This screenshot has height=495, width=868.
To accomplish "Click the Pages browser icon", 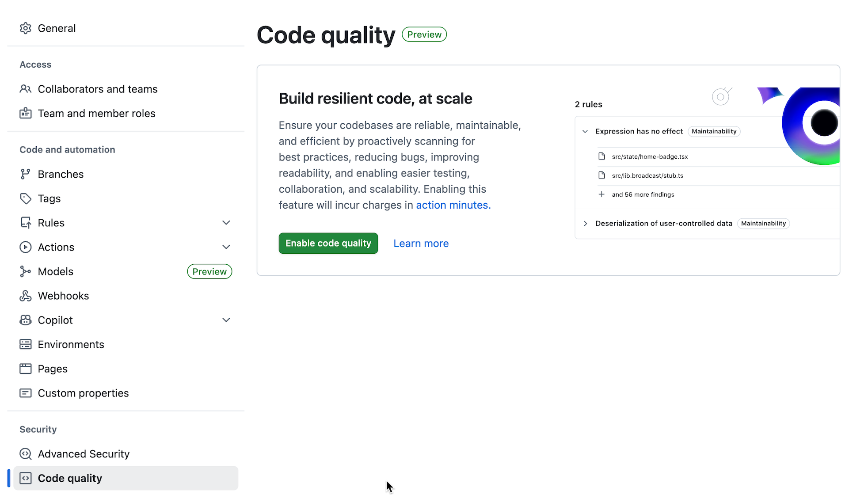I will click(x=26, y=368).
